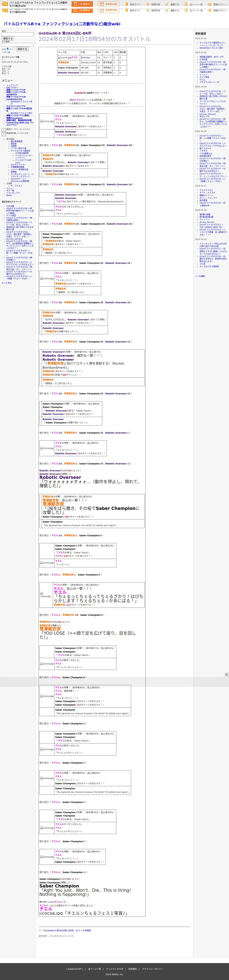This screenshot has height=980, width=229.
Task: Open ゼーレ・フェレライ in update history
Action: [208, 198]
